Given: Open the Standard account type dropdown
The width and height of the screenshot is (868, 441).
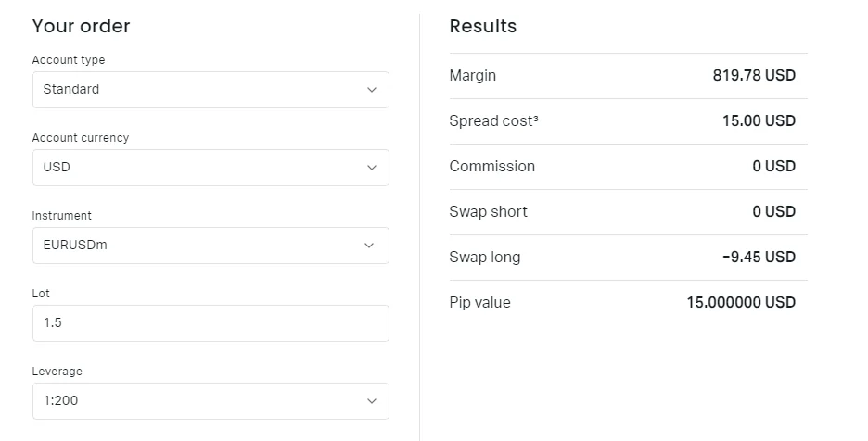Looking at the screenshot, I should 210,90.
